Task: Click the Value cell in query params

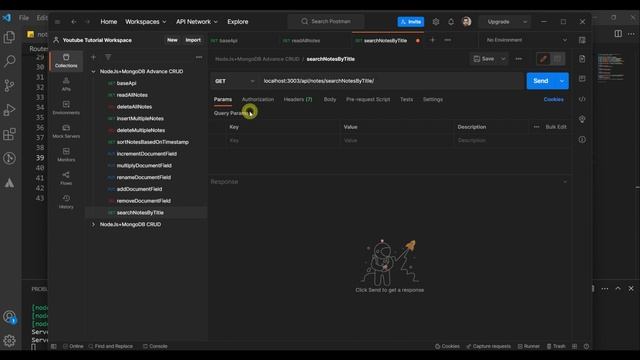Action: (x=396, y=140)
